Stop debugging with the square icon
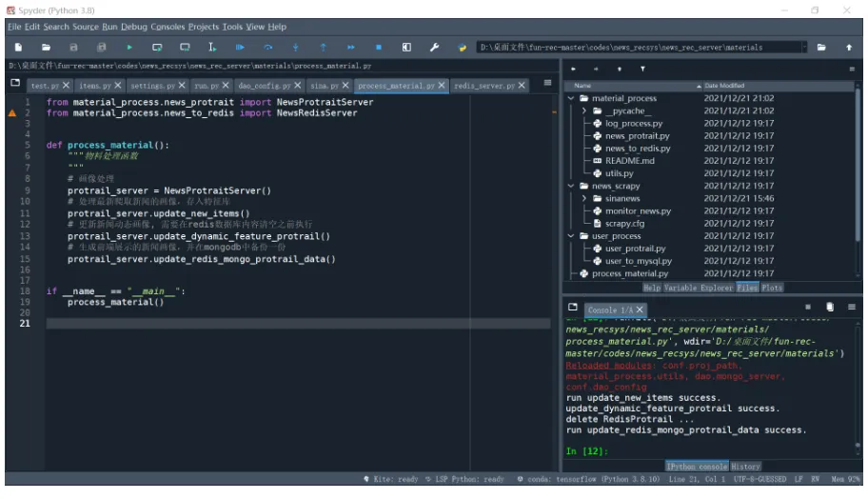The width and height of the screenshot is (868, 499). pyautogui.click(x=378, y=47)
